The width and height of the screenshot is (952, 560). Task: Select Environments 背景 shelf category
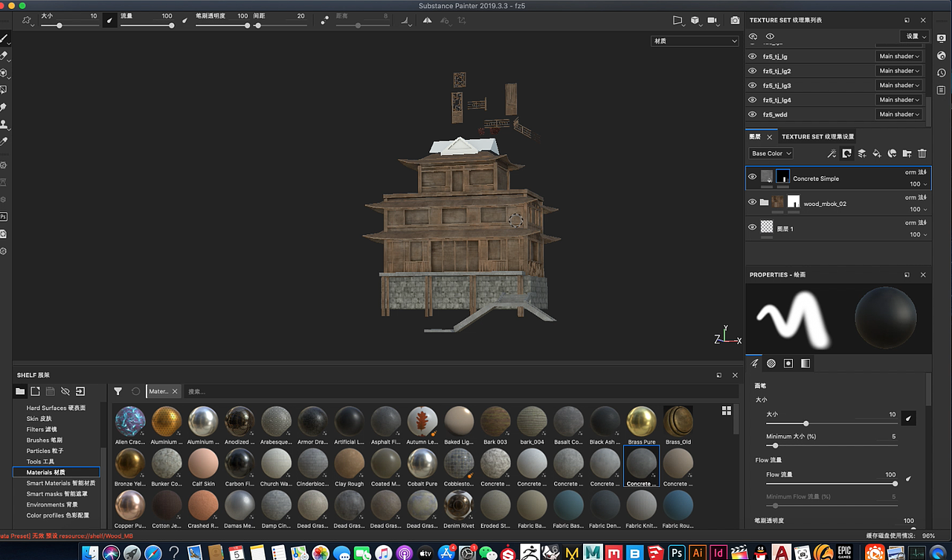click(x=52, y=505)
